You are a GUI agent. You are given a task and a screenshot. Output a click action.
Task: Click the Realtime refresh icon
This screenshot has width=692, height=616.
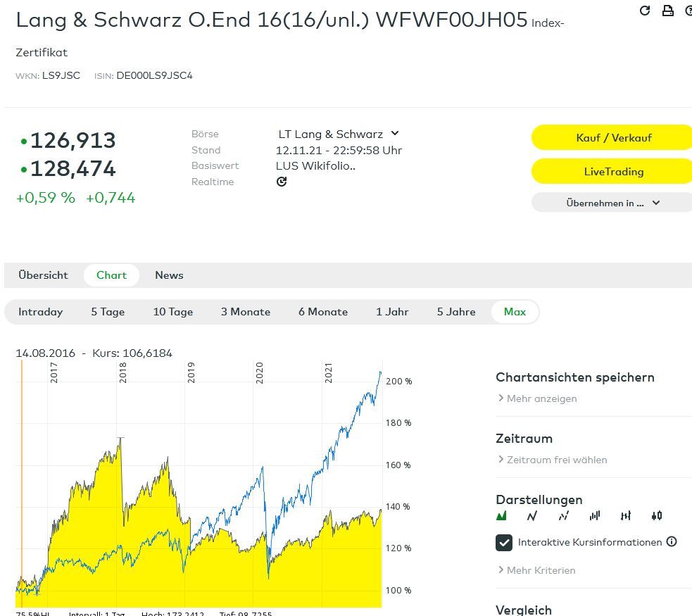pyautogui.click(x=282, y=182)
